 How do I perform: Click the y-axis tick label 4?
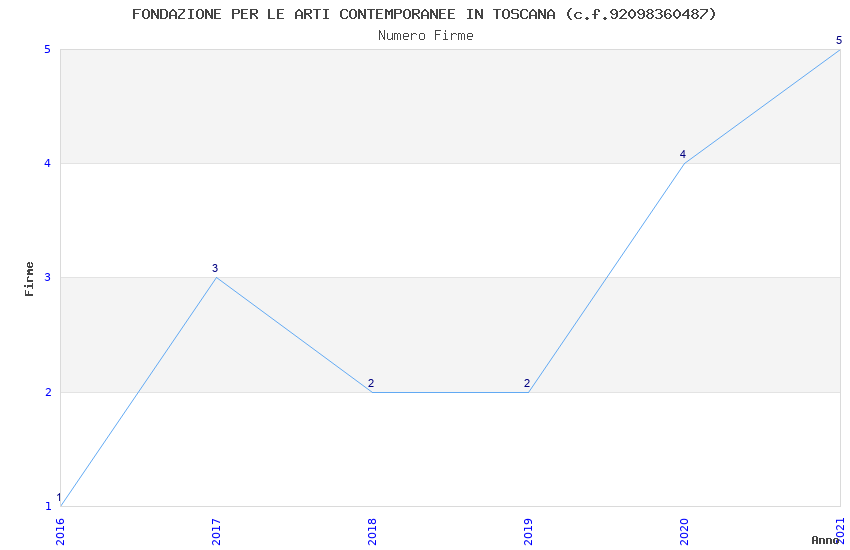[48, 163]
